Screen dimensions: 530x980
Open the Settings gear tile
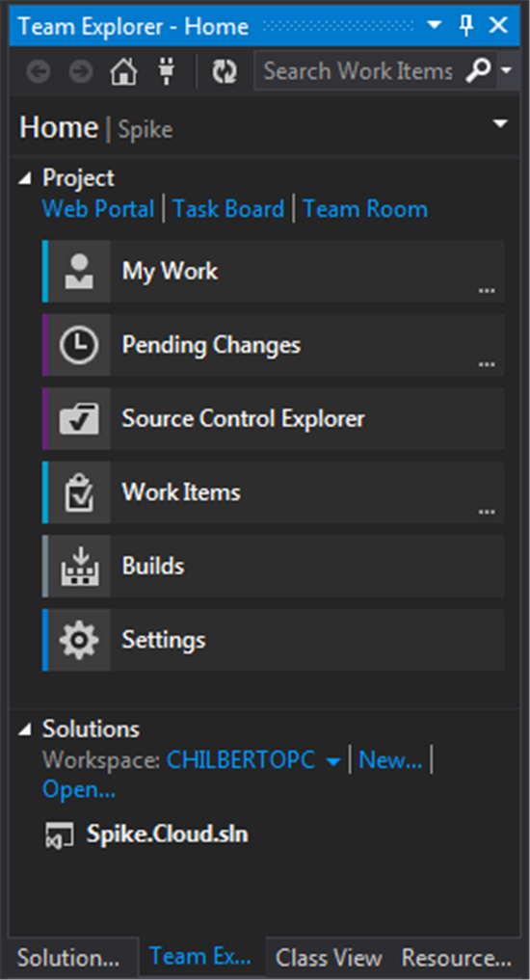coord(273,640)
